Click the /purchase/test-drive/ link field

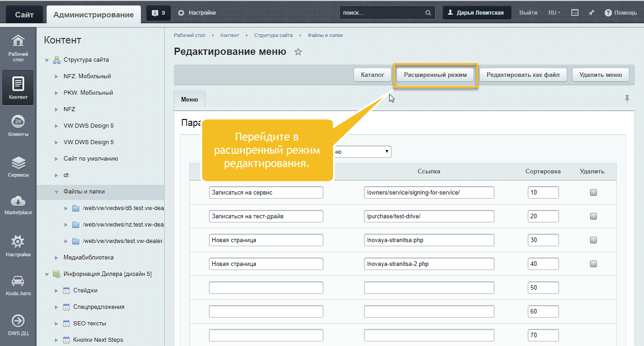[x=429, y=216]
